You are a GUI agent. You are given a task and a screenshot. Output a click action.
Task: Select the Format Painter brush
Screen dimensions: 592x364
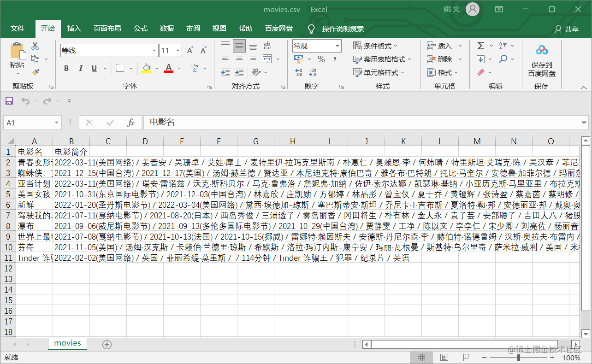tap(35, 72)
